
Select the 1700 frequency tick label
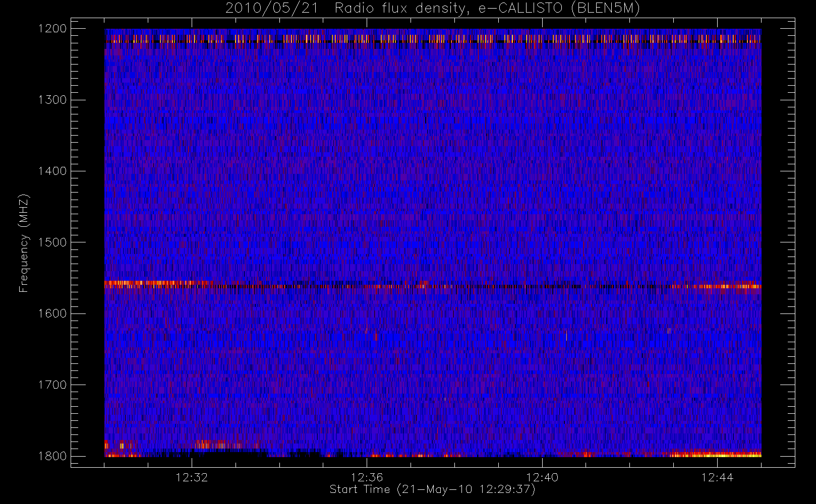pyautogui.click(x=52, y=385)
